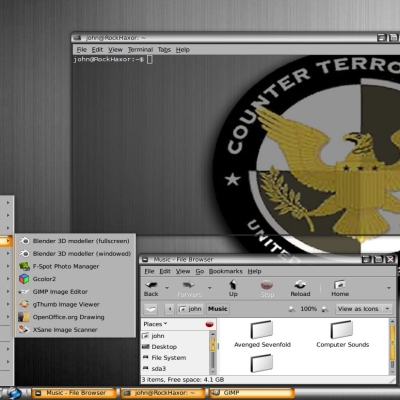Viewport: 400px width, 400px height.
Task: Close the Places side pane
Action: tap(210, 324)
